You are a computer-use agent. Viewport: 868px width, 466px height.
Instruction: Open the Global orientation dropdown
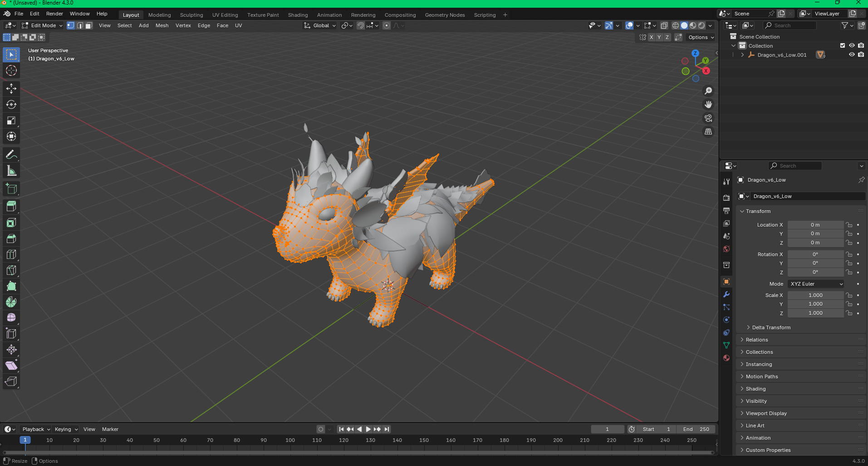[320, 25]
